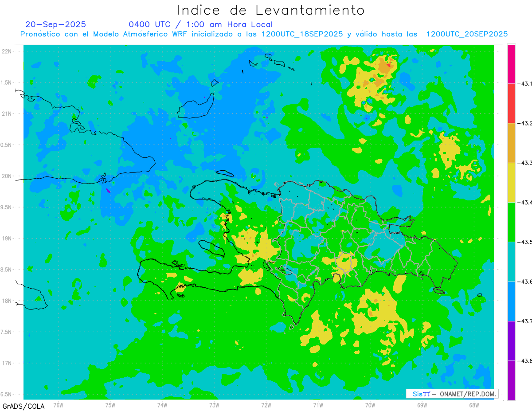532x411 pixels.
Task: Select the violet swatch in the color bar
Action: pyautogui.click(x=511, y=341)
